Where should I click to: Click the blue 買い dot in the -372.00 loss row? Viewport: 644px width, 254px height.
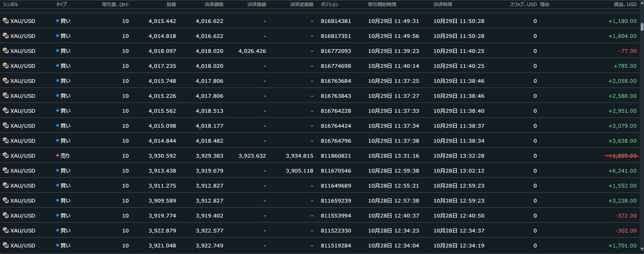click(58, 216)
